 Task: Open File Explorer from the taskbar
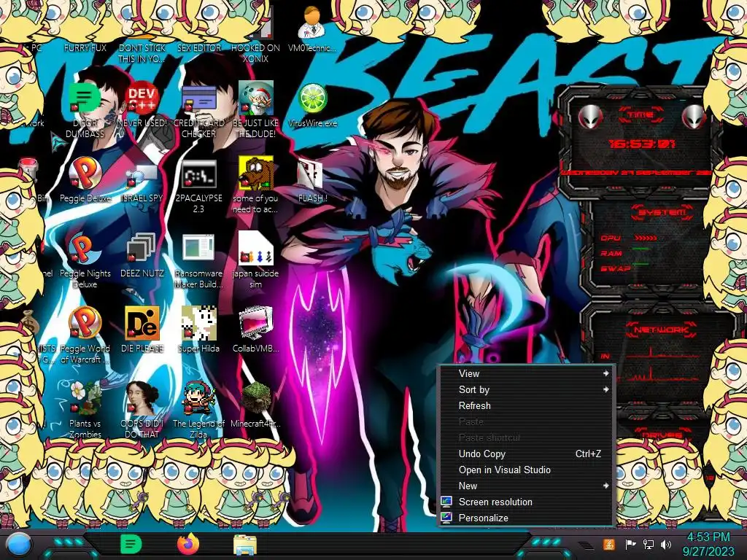pyautogui.click(x=245, y=545)
